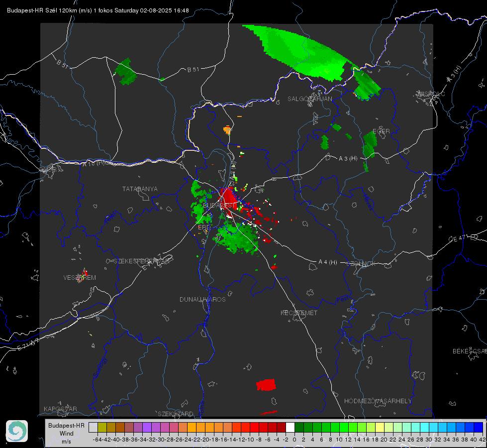487x448 pixels.
Task: Select the legend value '42' at far right
Action: (x=483, y=440)
